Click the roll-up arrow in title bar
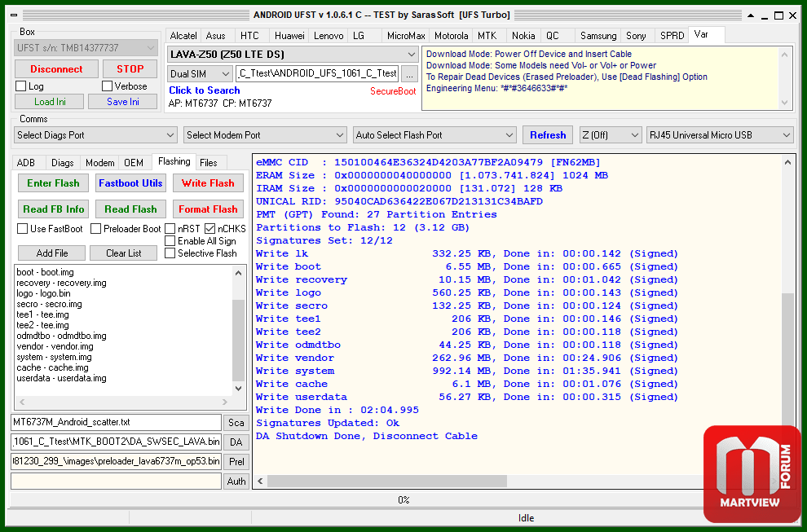This screenshot has width=807, height=532. [x=751, y=15]
